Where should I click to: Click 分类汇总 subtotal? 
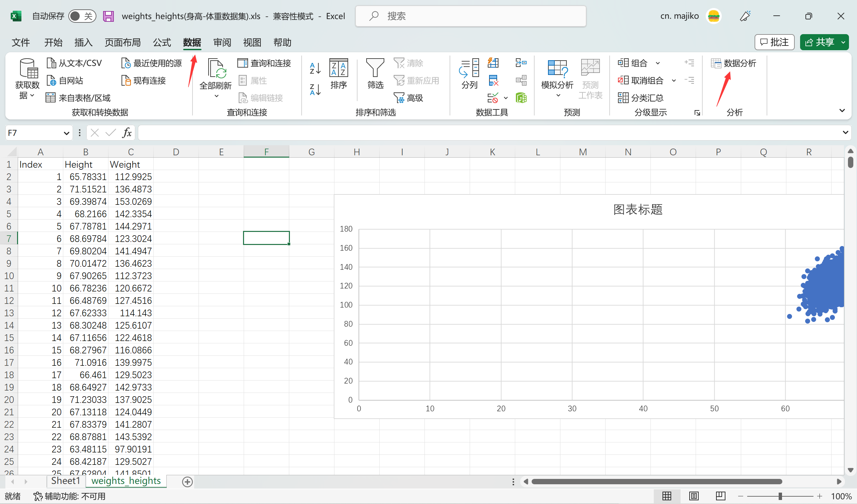tap(641, 98)
